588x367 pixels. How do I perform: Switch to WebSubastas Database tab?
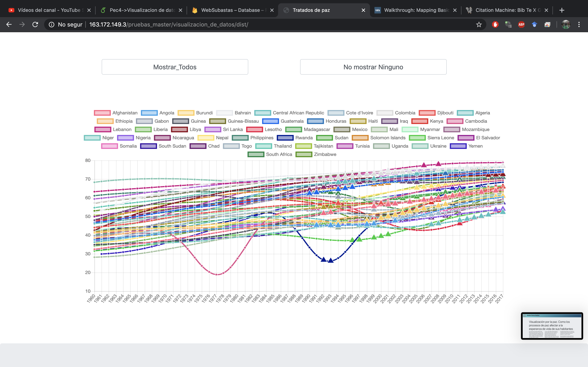click(232, 10)
